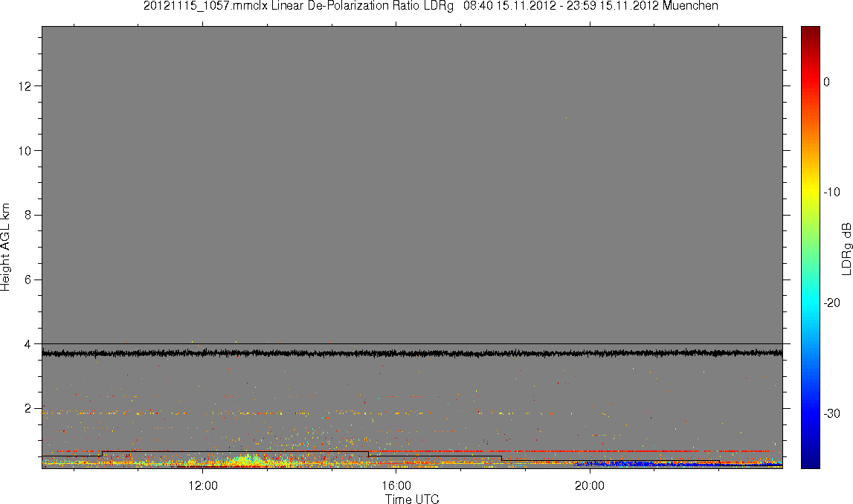Screen dimensions: 853x504
Task: Click the colorbar value -20
Action: pos(831,303)
